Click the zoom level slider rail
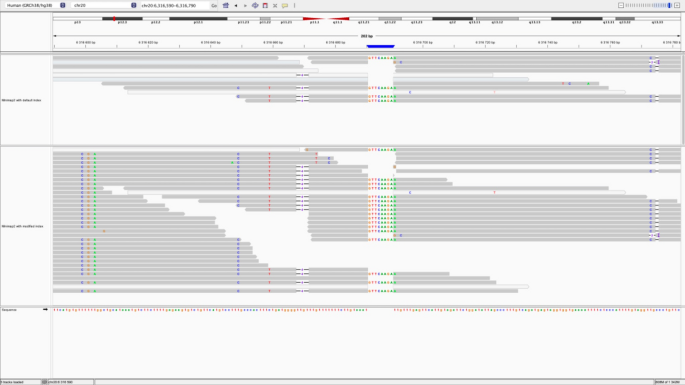Viewport: 685px width, 385px height. pos(649,5)
